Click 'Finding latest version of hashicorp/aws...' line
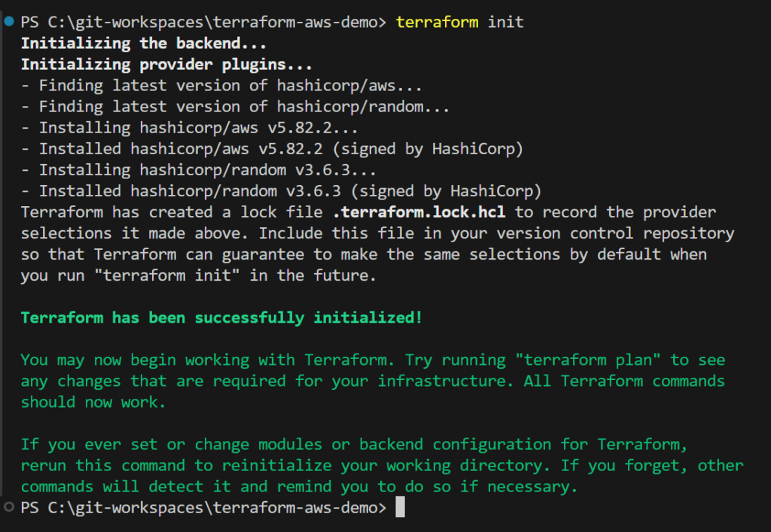Screen dimensions: 771x532 tap(221, 86)
